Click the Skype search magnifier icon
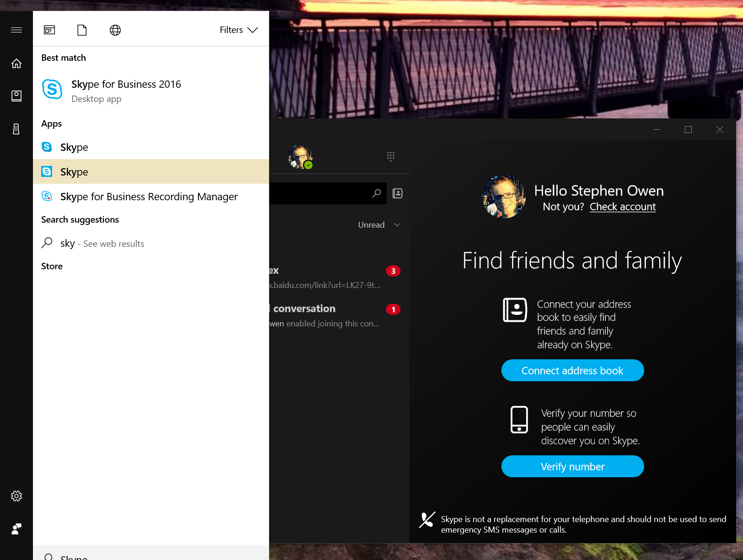 coord(377,193)
